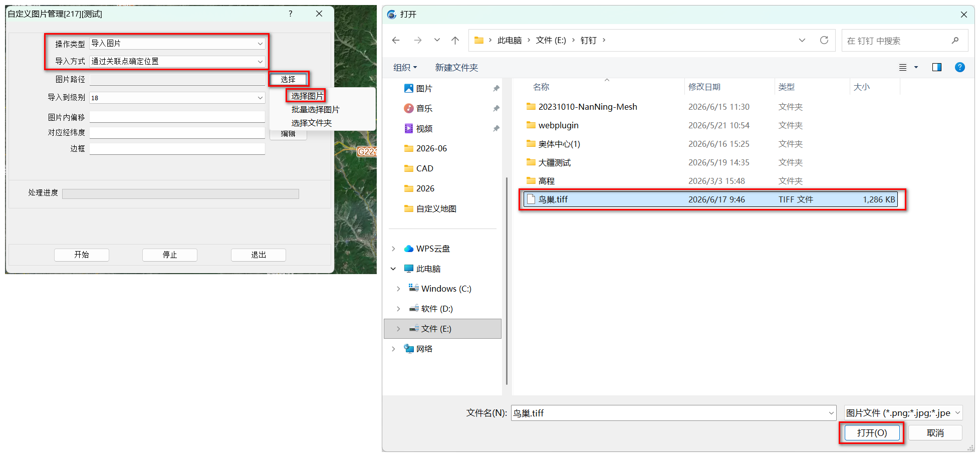Viewport: 980px width, 457px height.
Task: Select the CAD sidebar folder
Action: coord(424,168)
